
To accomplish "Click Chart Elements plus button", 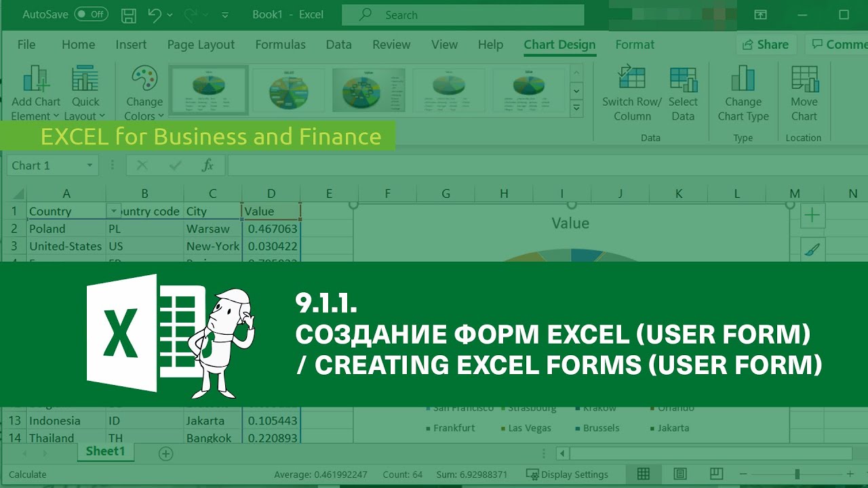I will click(812, 216).
